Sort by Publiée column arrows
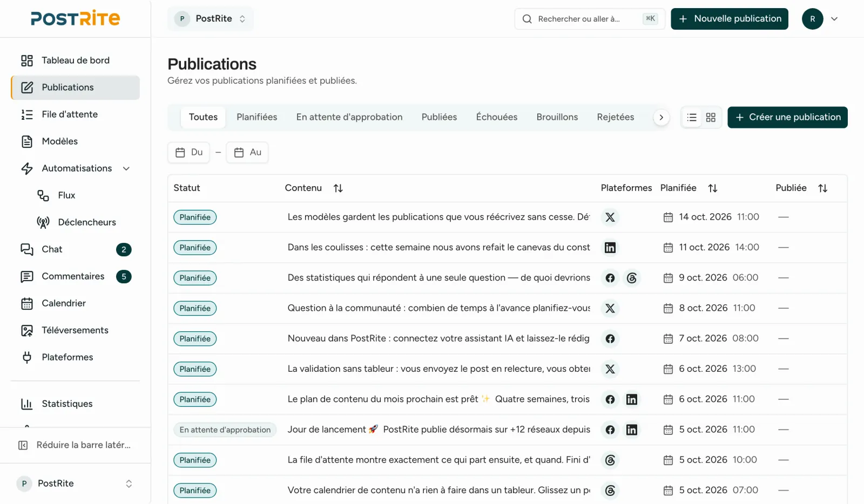Screen dimensions: 864x504 823,188
